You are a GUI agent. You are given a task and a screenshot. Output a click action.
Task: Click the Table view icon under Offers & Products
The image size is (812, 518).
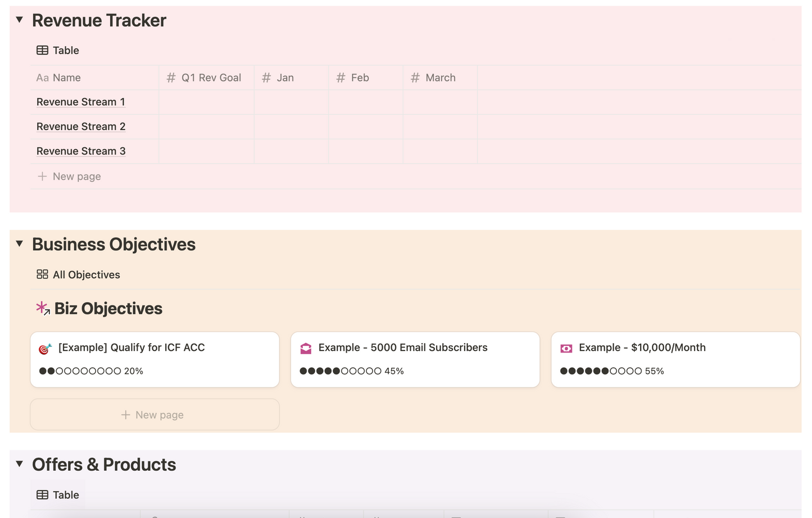point(42,494)
